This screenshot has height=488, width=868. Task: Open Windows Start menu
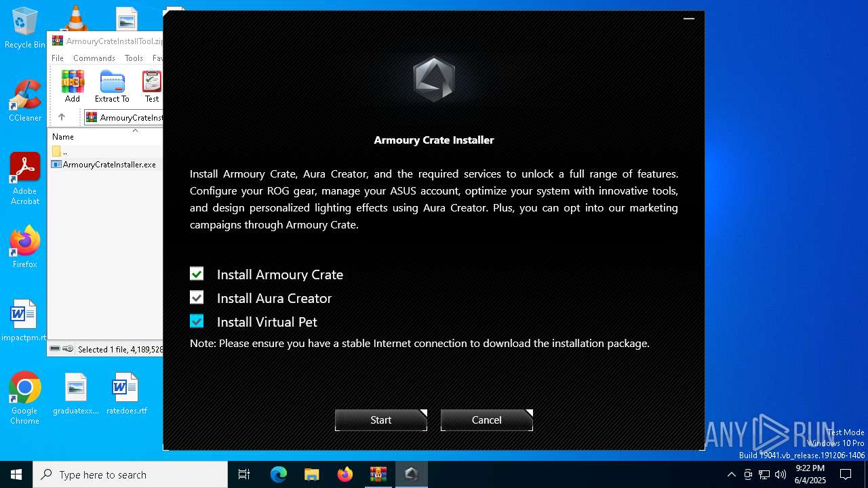click(16, 474)
